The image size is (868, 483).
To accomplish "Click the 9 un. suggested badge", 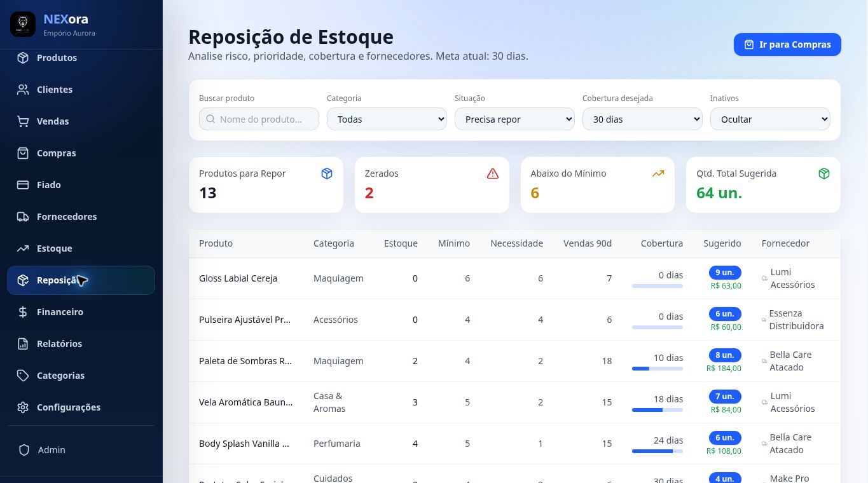I will [725, 273].
